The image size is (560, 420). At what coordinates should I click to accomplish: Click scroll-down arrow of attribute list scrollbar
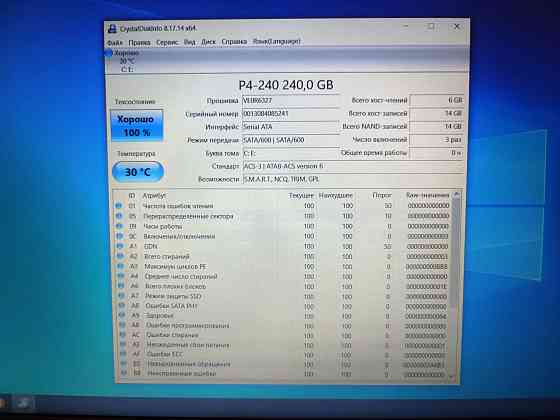[452, 376]
